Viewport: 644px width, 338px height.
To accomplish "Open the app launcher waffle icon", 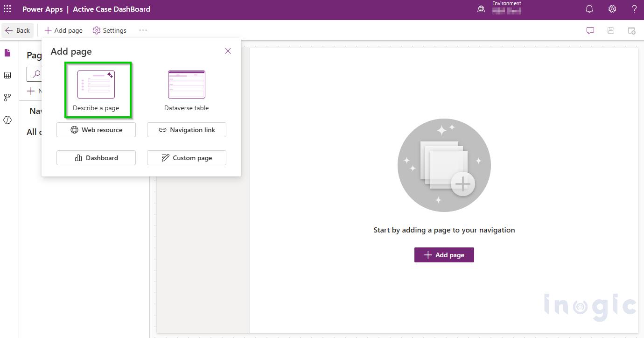I will [7, 9].
